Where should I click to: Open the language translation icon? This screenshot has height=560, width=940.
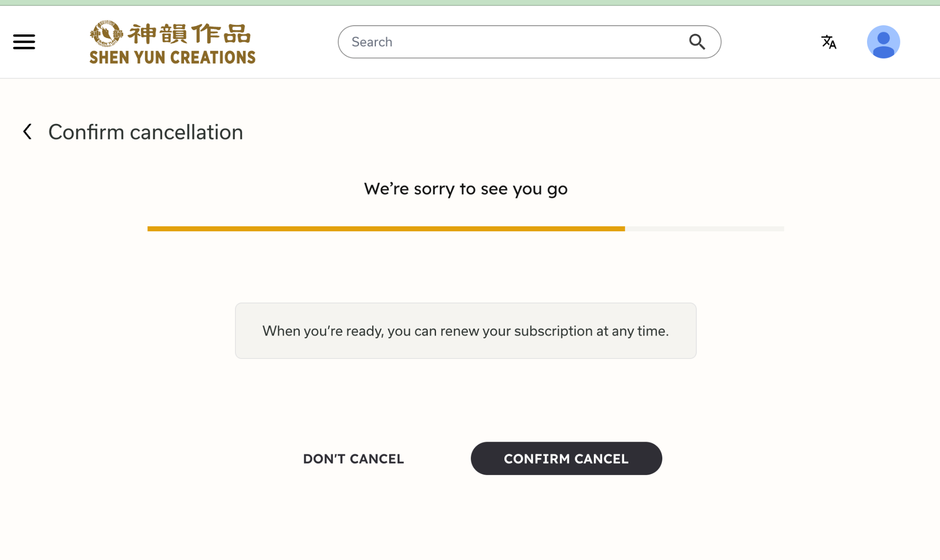point(828,42)
